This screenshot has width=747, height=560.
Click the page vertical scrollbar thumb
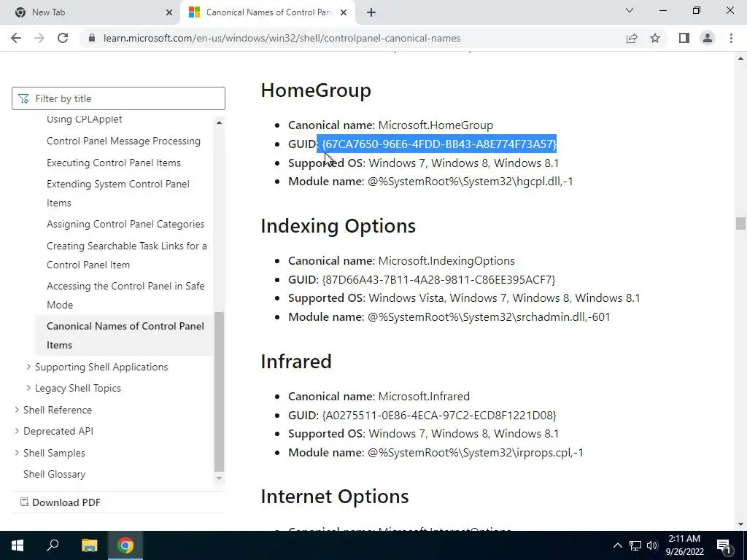pyautogui.click(x=740, y=223)
